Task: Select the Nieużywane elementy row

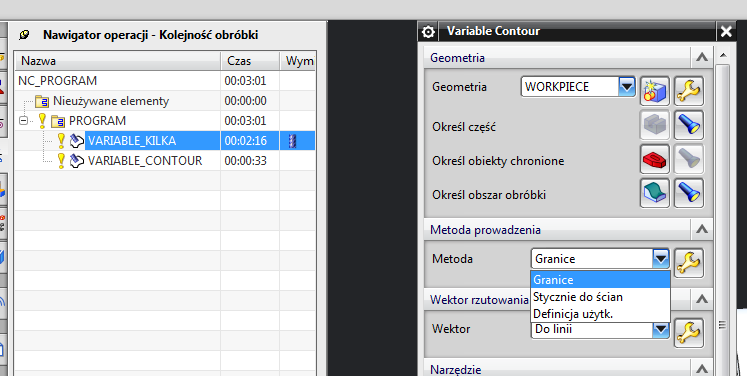Action: [x=165, y=101]
